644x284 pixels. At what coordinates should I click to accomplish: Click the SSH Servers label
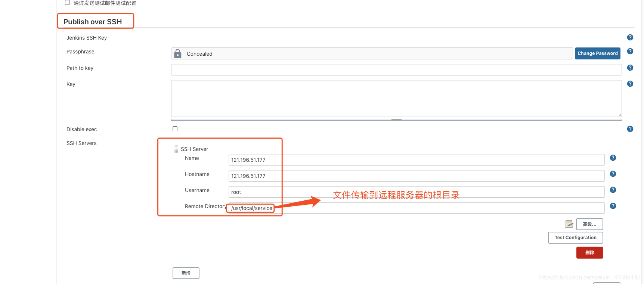click(x=81, y=143)
